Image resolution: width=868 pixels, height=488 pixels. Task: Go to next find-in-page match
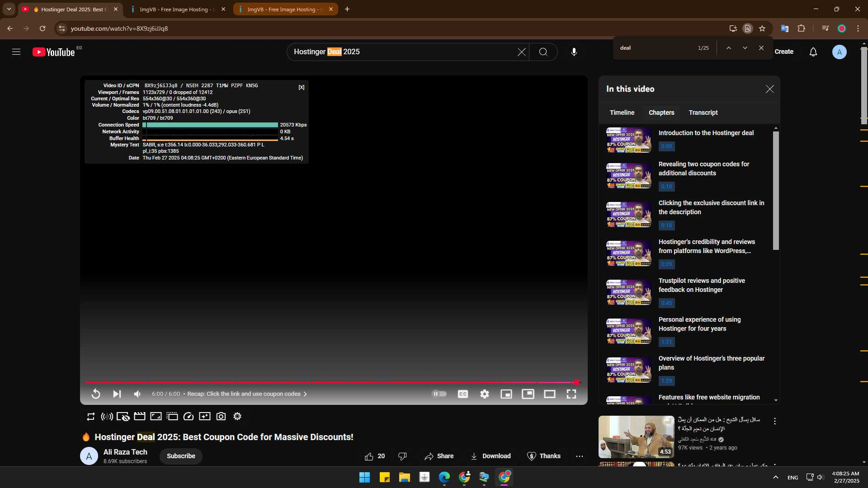tap(745, 48)
